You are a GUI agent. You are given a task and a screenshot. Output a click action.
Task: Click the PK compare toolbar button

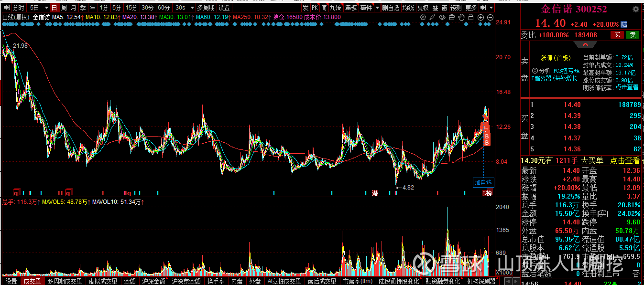click(315, 8)
